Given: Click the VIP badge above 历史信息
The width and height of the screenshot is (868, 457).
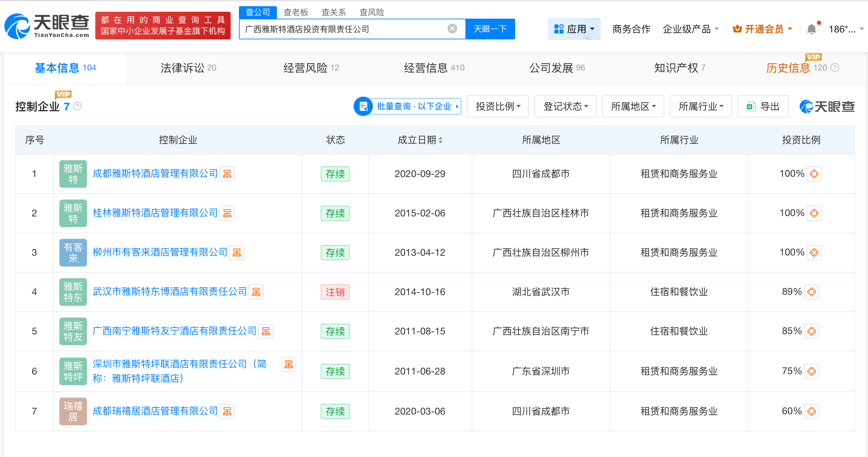Looking at the screenshot, I should coord(814,58).
